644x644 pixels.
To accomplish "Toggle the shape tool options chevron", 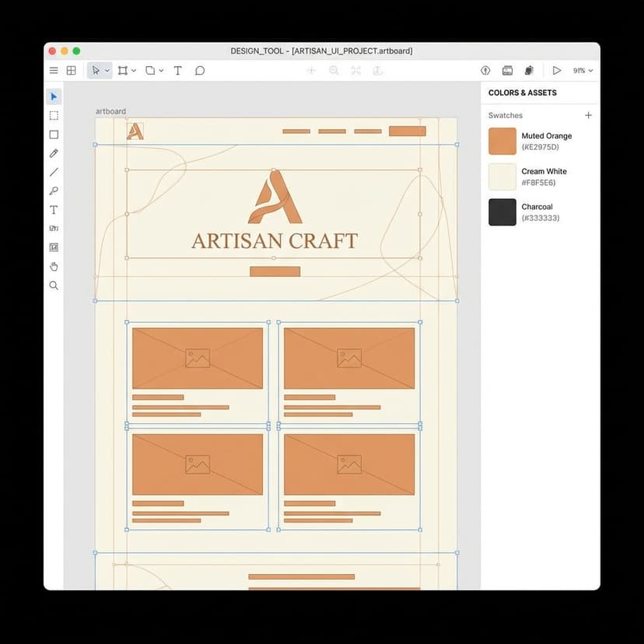I will [x=160, y=70].
